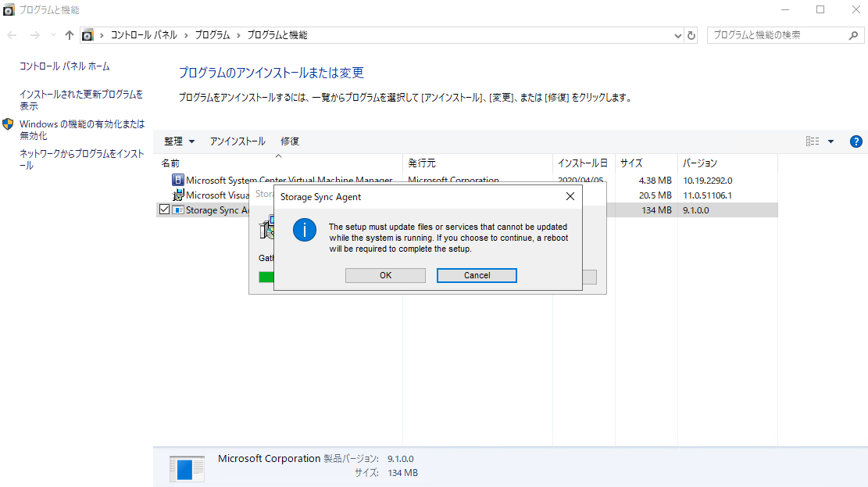Open コントロール パネル ホーム link

(x=65, y=66)
